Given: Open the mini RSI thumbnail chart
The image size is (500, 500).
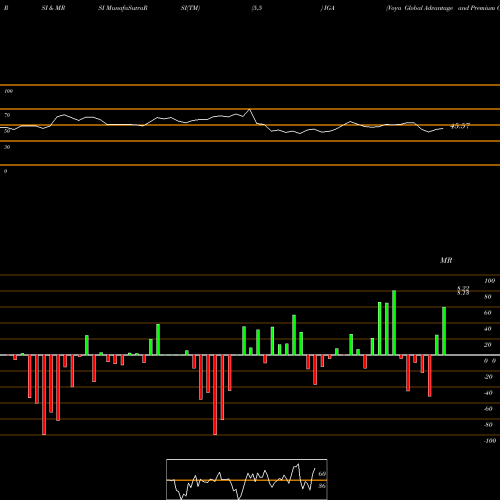Looking at the screenshot, I should (247, 479).
